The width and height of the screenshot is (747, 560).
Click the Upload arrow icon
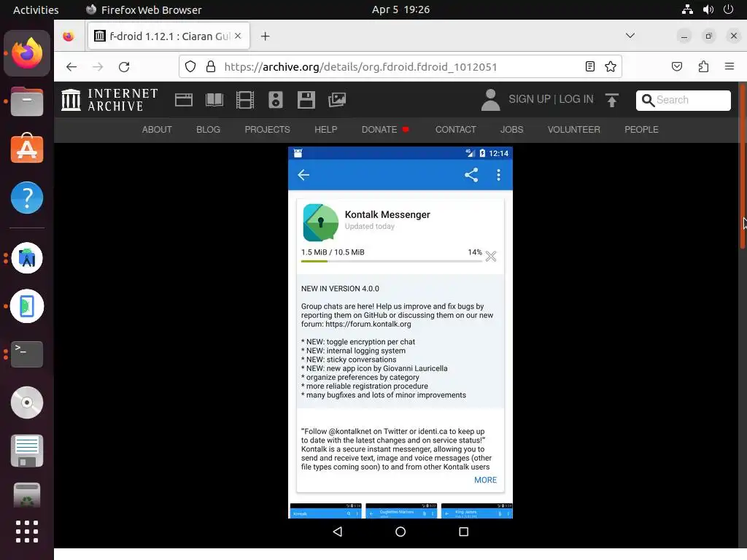[612, 100]
